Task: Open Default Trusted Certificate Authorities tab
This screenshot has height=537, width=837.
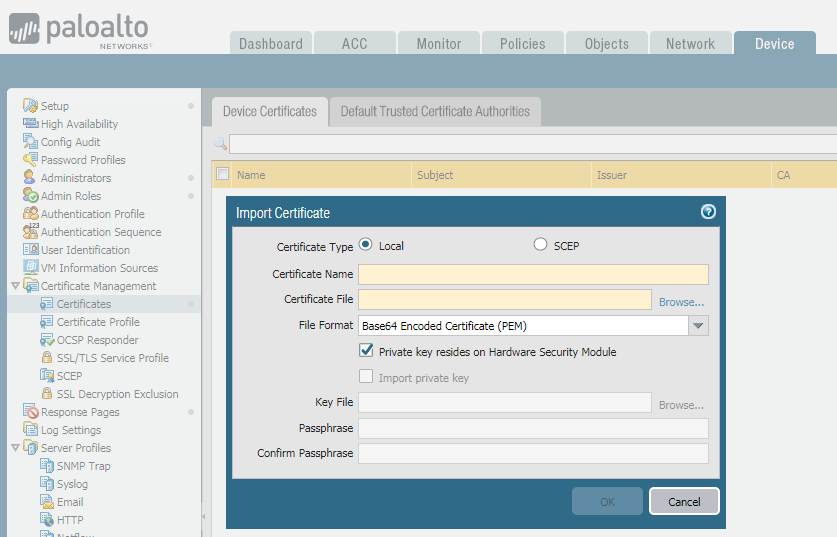Action: (x=435, y=111)
